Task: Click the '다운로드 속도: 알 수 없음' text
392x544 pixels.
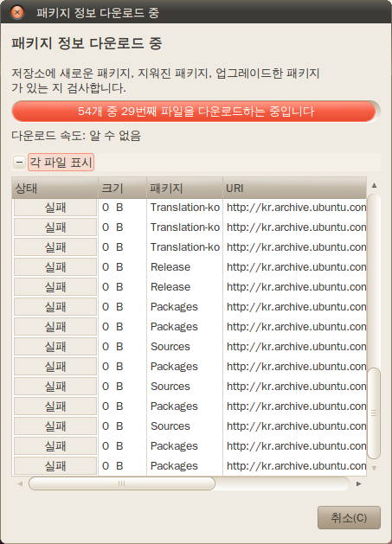Action: coord(76,135)
